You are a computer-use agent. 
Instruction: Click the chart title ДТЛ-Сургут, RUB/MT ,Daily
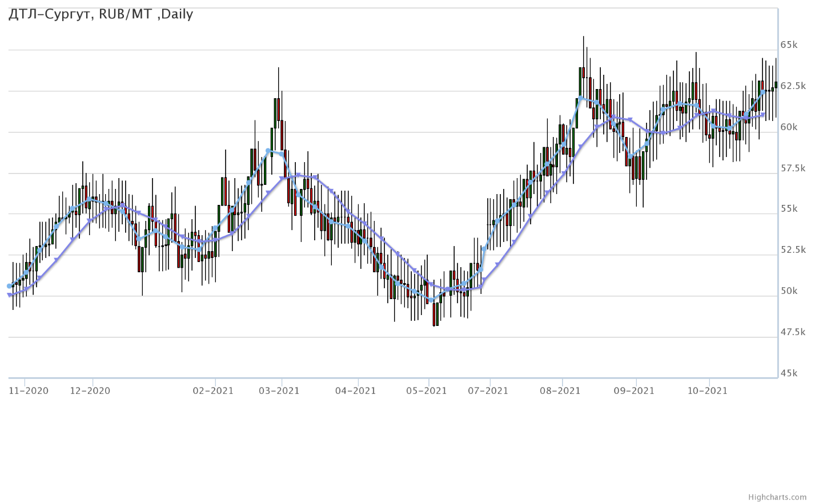(101, 14)
